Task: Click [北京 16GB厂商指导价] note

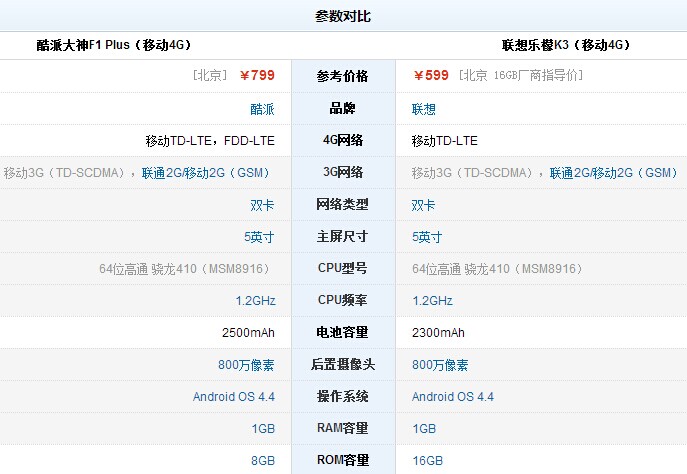Action: [x=521, y=75]
